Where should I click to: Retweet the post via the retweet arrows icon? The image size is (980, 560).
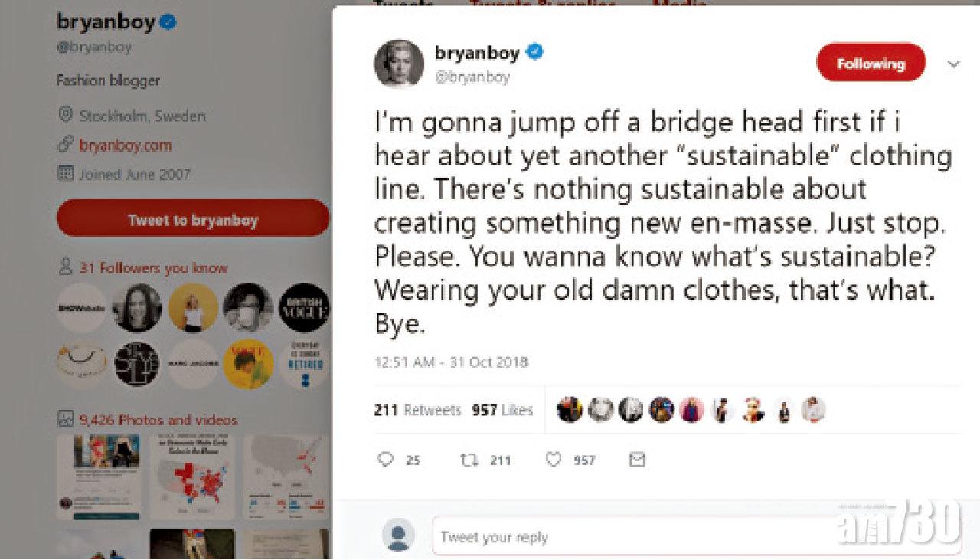pos(468,460)
